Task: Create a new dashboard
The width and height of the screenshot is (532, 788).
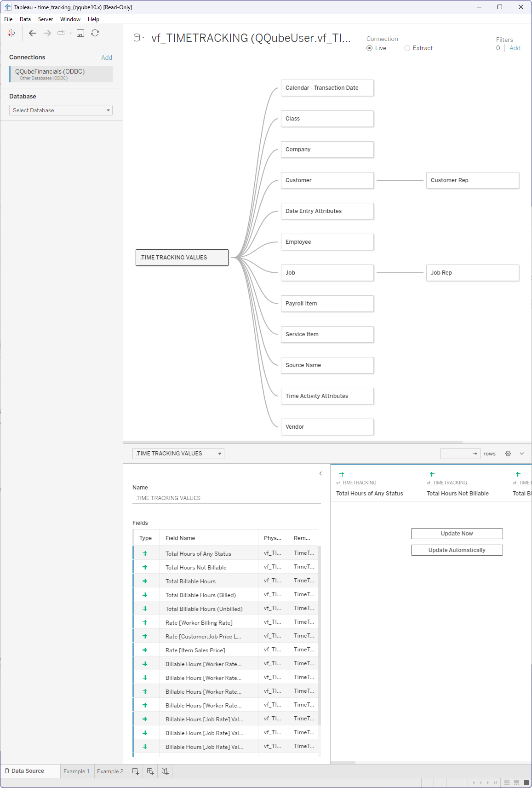Action: [x=150, y=771]
